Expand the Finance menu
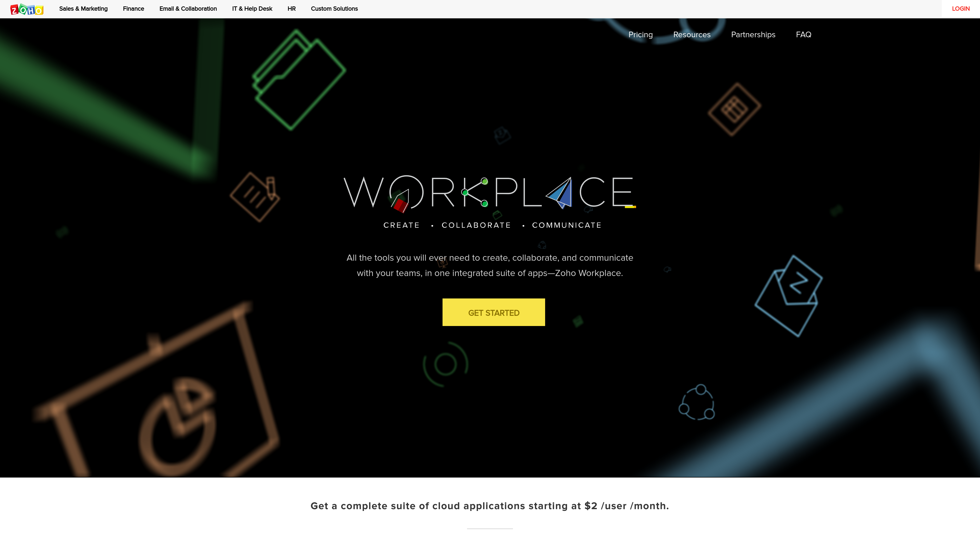The image size is (980, 551). (133, 9)
